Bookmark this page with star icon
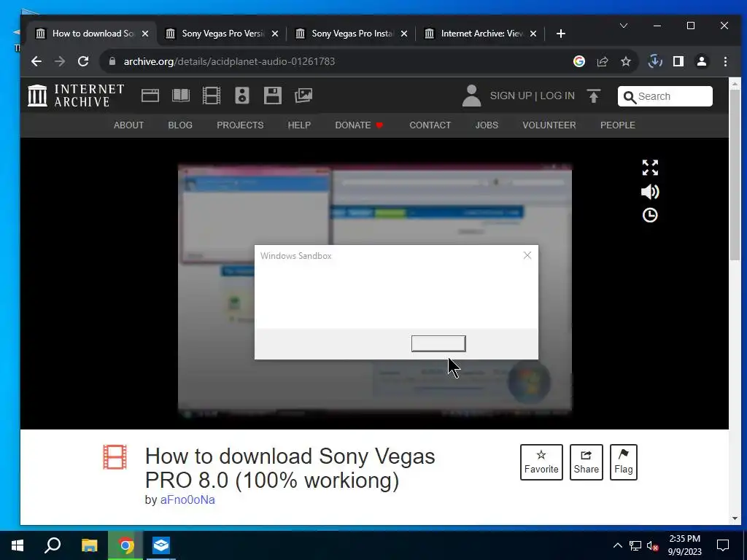This screenshot has width=747, height=560. click(x=626, y=61)
